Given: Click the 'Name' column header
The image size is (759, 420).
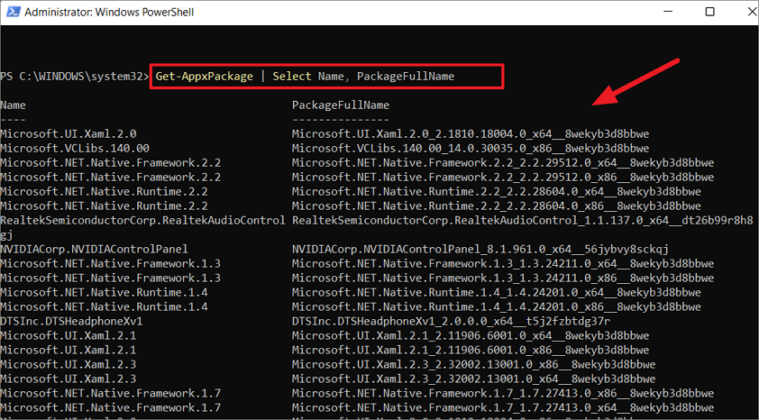Looking at the screenshot, I should point(13,105).
